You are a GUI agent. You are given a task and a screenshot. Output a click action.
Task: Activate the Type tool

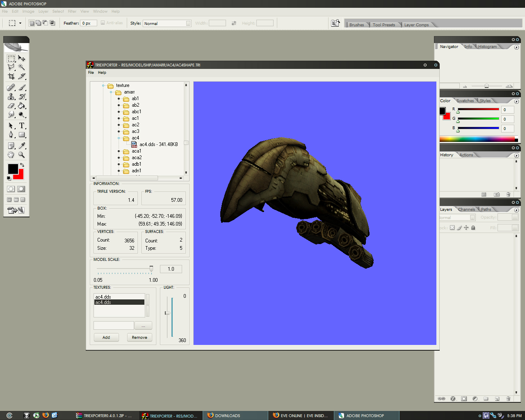click(22, 126)
